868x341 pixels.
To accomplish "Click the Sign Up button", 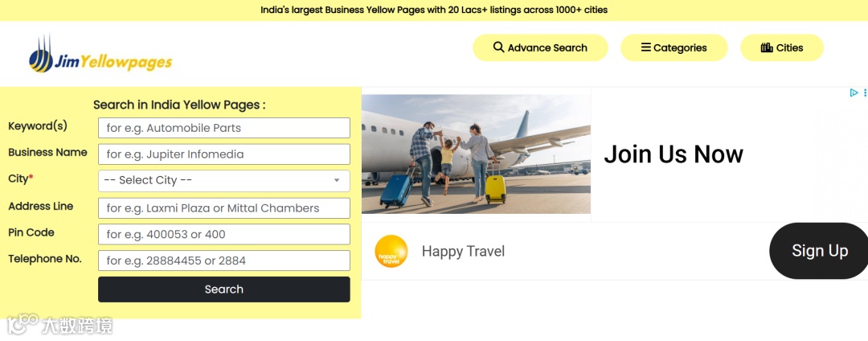I will [819, 251].
